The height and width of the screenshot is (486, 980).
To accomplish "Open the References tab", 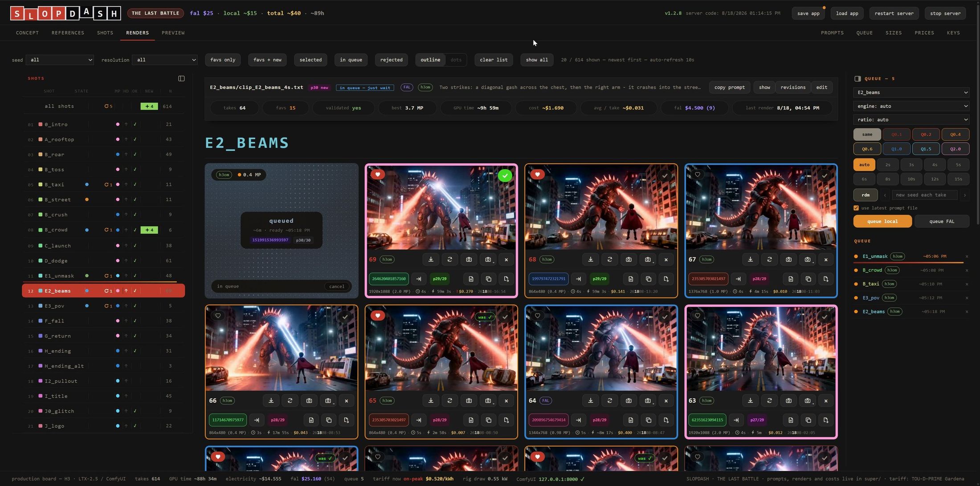I will [x=68, y=33].
